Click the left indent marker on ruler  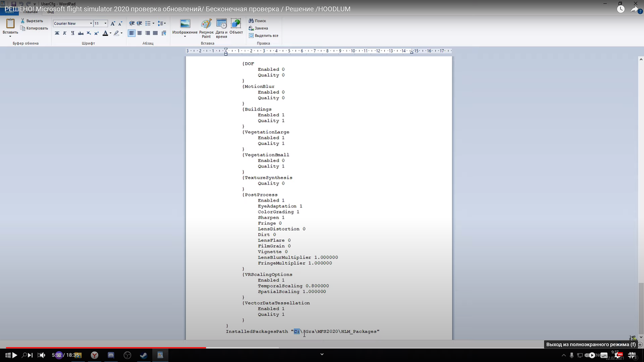click(x=225, y=52)
